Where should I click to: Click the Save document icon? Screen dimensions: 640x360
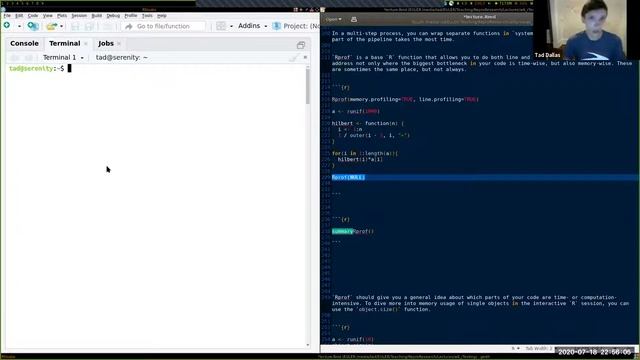(75, 26)
